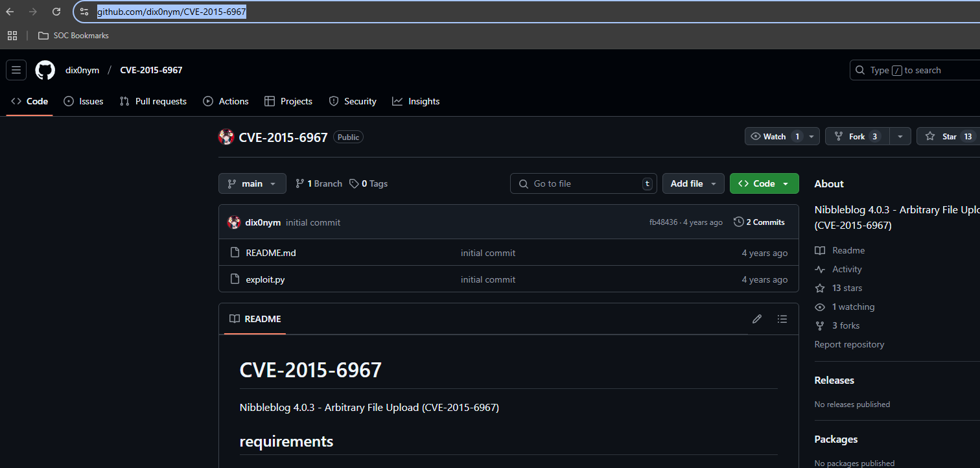
Task: Click dix0nym's avatar in the commit row
Action: [234, 222]
